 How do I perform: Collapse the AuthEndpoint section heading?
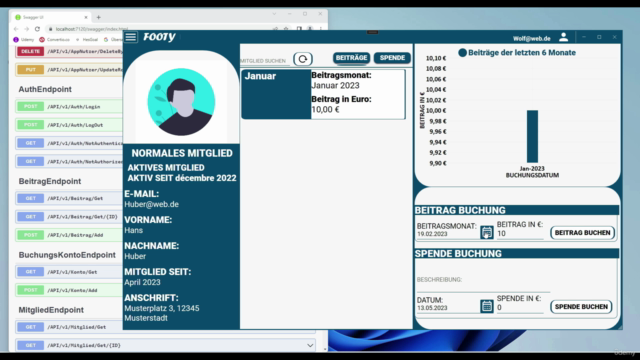click(45, 89)
